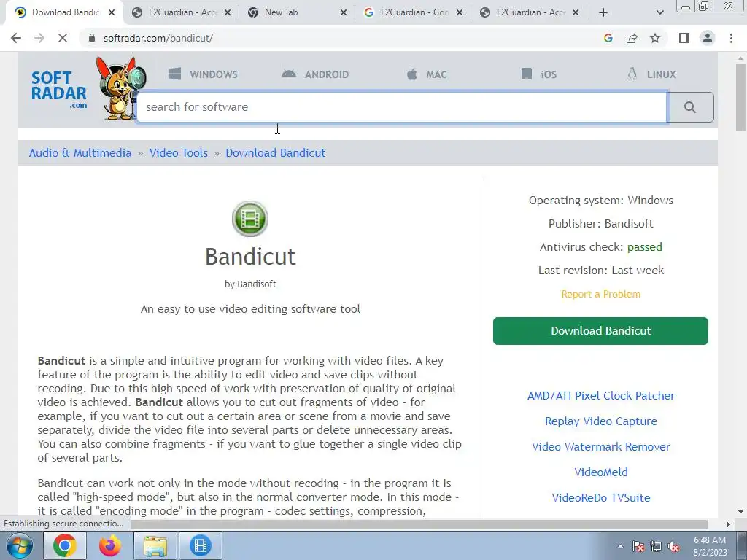The image size is (747, 560).
Task: Open Video Watermark Remover link
Action: point(601,447)
